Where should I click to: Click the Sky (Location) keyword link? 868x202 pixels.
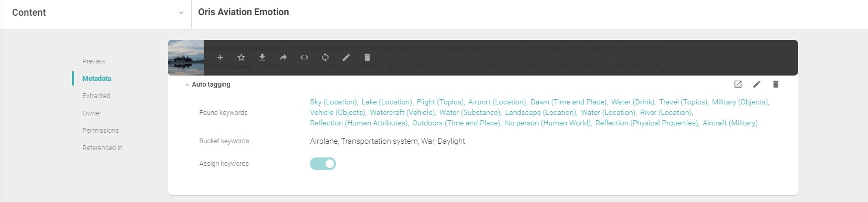[x=333, y=102]
